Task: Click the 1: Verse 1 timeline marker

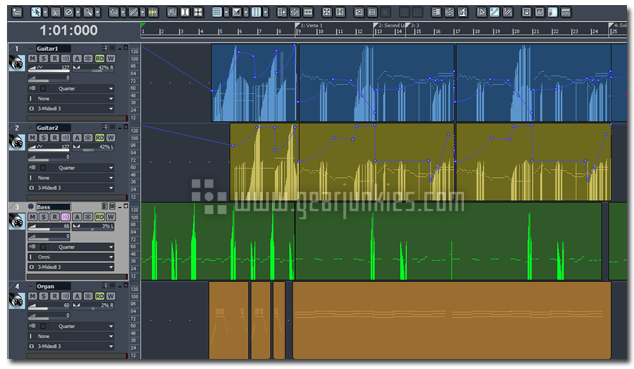Action: click(309, 25)
